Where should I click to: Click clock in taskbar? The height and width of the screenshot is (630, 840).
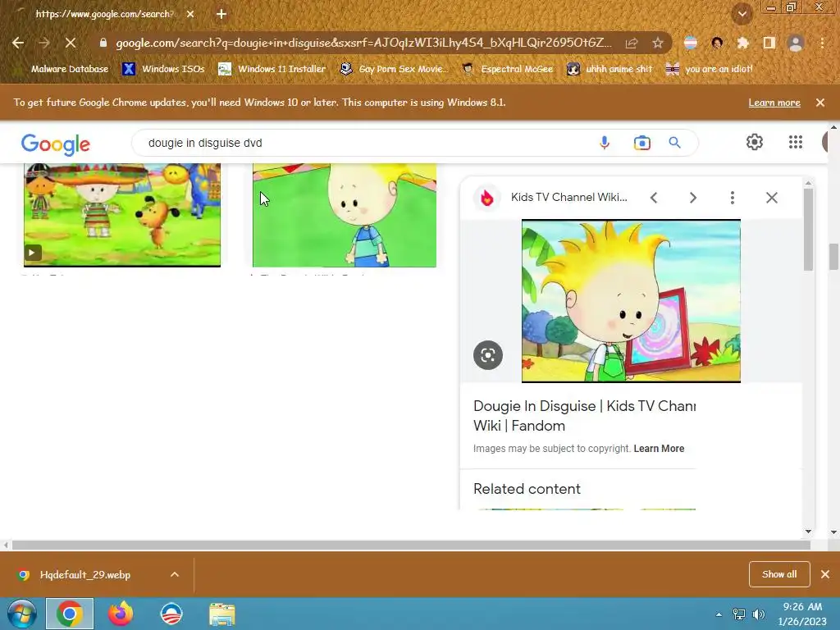coord(802,614)
